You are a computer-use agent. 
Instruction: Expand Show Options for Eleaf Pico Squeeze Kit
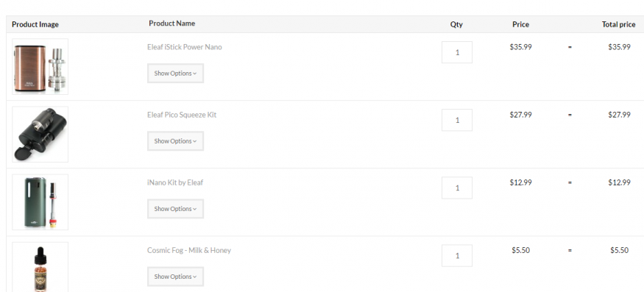coord(175,141)
